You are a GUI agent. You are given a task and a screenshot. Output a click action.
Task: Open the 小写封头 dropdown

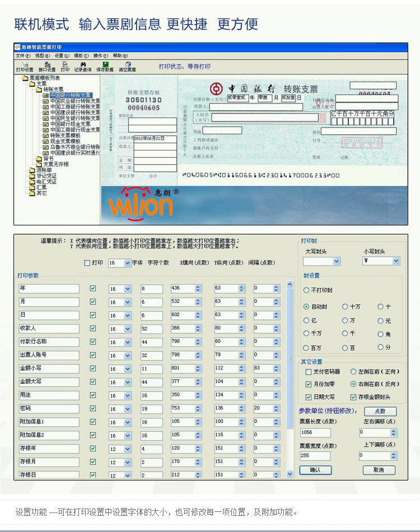point(396,261)
